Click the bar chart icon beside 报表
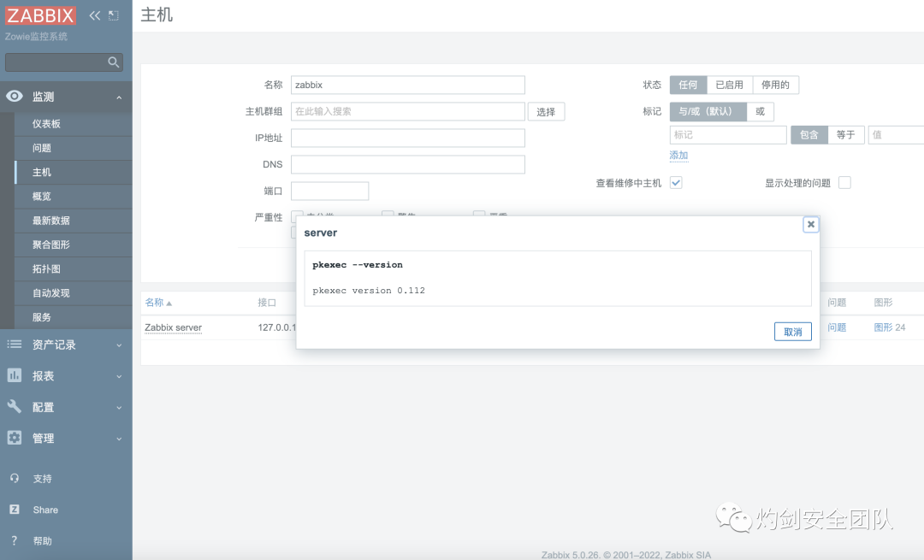924x560 pixels. point(15,375)
